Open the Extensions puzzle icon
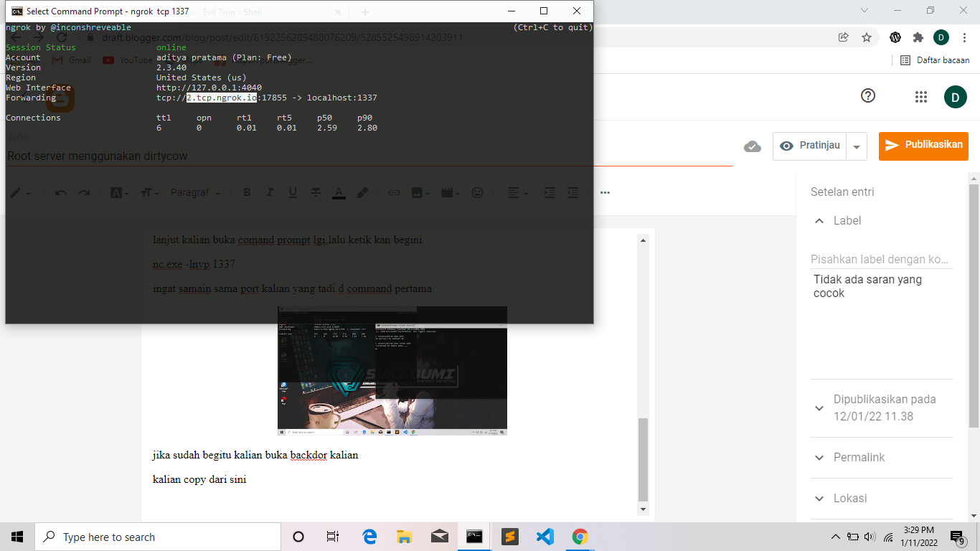 [x=918, y=37]
